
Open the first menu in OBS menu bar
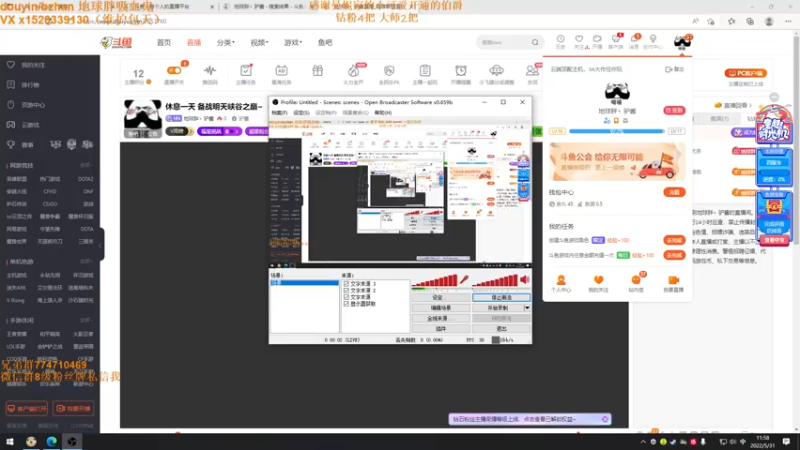[x=279, y=113]
